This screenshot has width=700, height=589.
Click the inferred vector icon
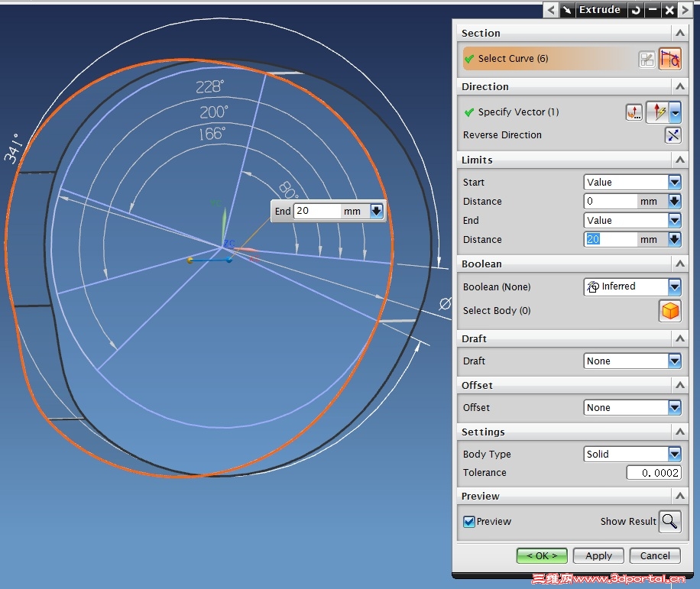[x=659, y=112]
